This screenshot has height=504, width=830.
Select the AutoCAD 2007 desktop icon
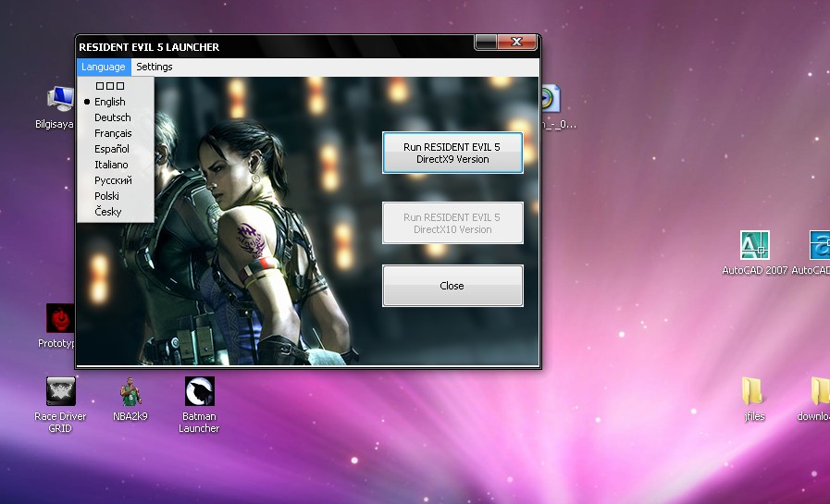[755, 252]
